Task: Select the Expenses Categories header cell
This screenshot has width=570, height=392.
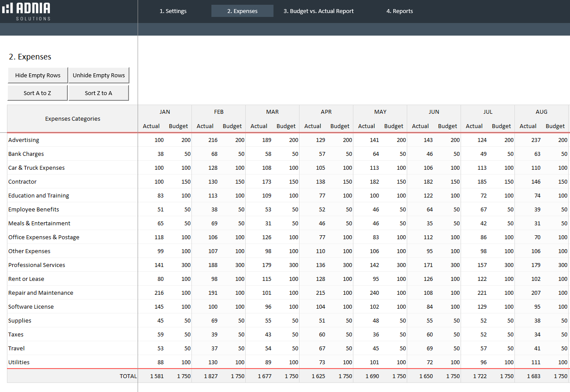Action: tap(72, 119)
